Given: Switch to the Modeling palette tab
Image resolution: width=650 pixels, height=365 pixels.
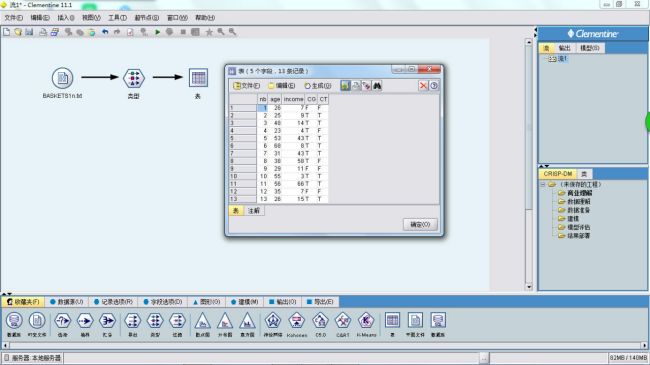Looking at the screenshot, I should pyautogui.click(x=245, y=302).
